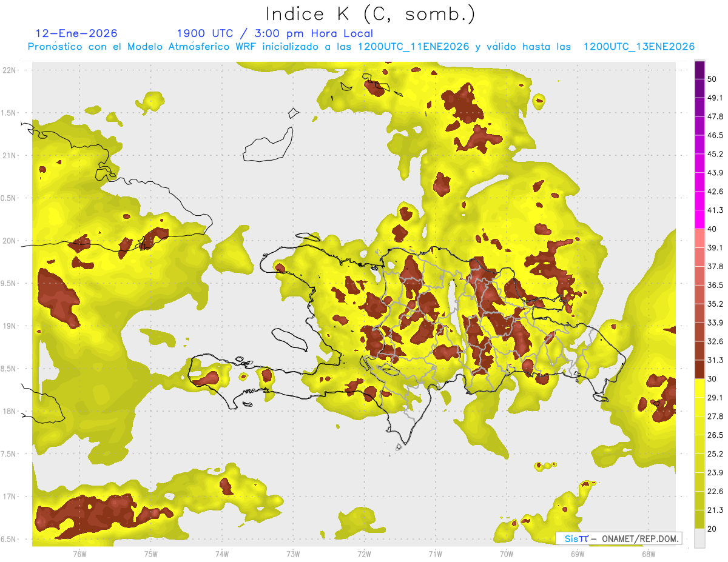Click the legend value '30'
728x562 pixels.
(x=713, y=379)
